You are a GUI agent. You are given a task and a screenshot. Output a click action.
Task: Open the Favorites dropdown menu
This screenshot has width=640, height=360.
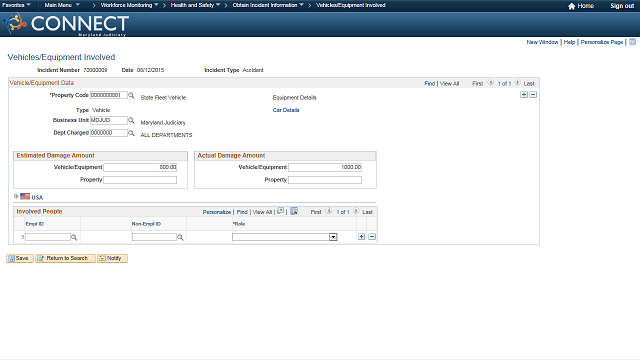coord(16,5)
